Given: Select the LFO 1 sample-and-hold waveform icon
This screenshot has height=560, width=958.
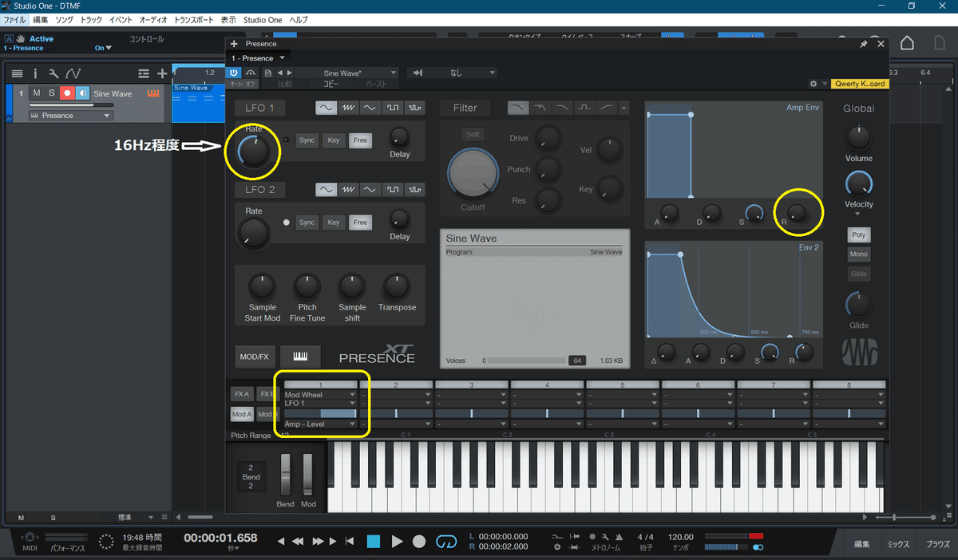Looking at the screenshot, I should point(414,107).
